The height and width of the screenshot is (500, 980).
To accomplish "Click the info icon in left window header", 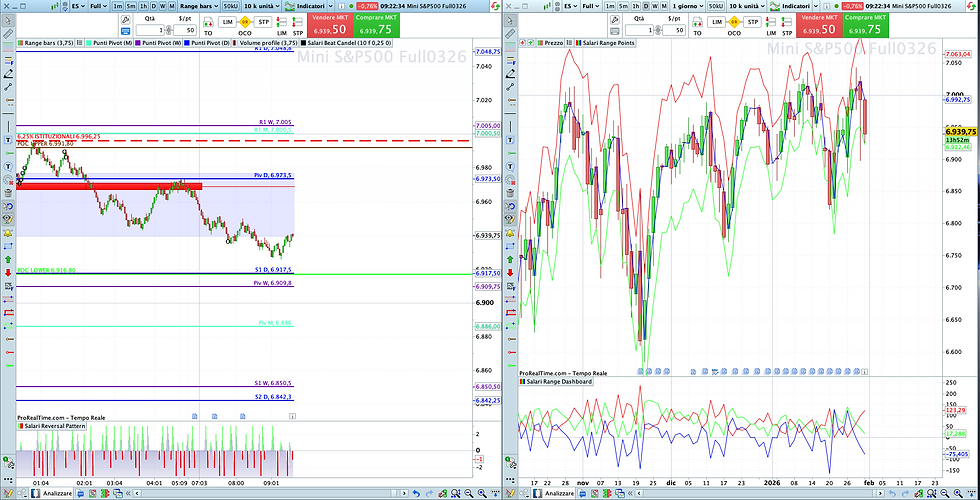I will click(x=341, y=6).
